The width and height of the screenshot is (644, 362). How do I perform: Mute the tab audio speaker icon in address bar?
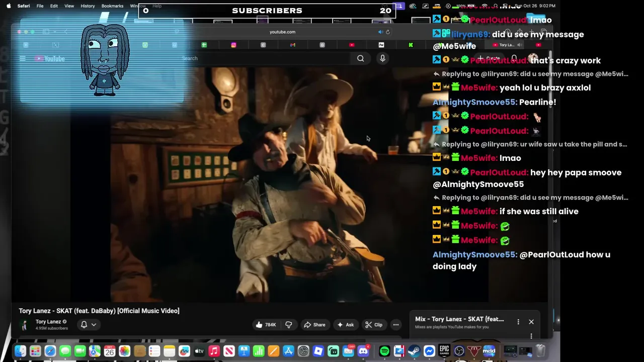(380, 32)
